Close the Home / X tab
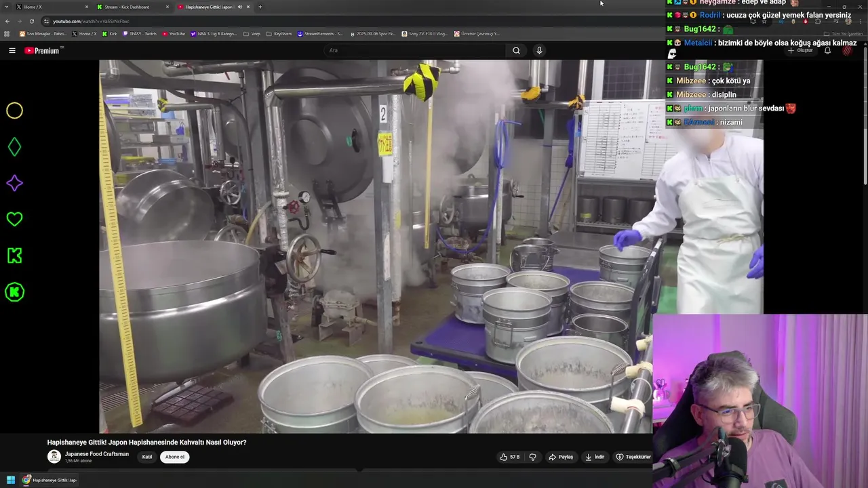868x488 pixels. [87, 7]
